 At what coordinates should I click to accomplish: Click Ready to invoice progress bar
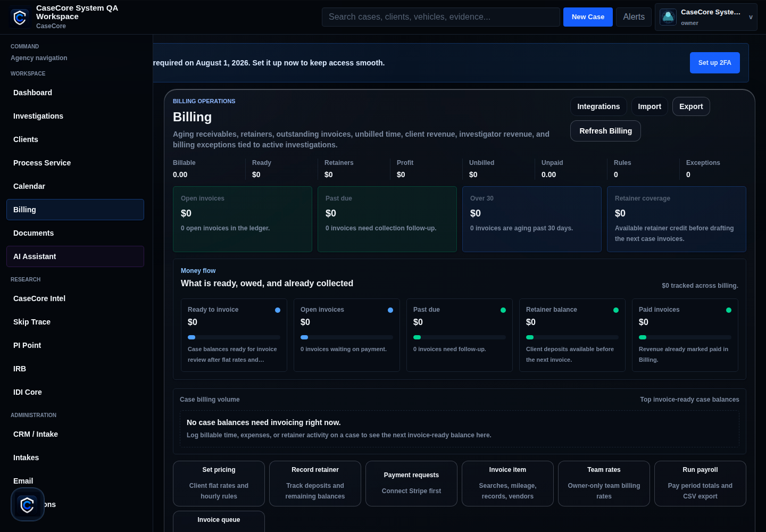(234, 337)
